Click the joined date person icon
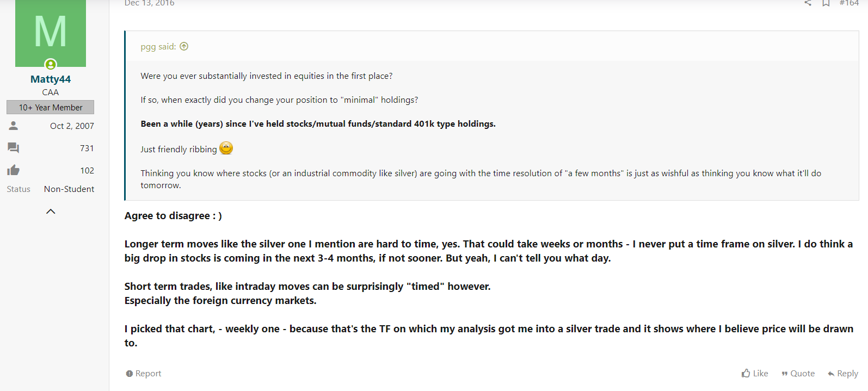This screenshot has height=391, width=868. 14,126
